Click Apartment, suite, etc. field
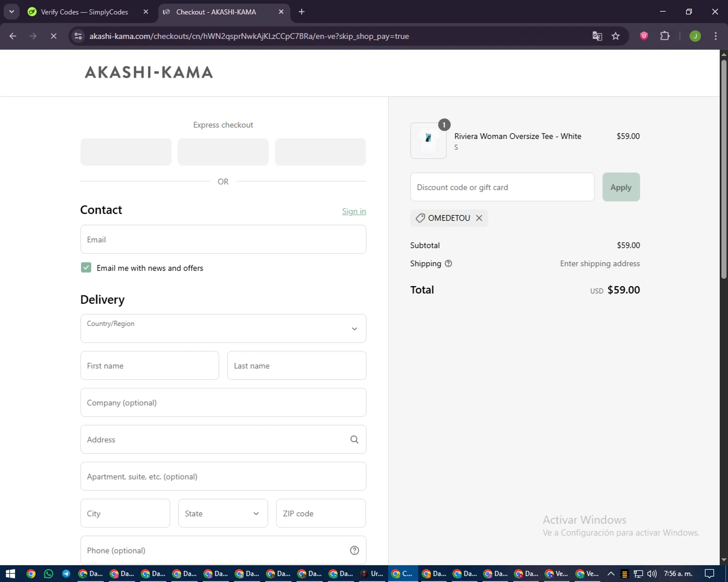Viewport: 728px width, 582px height. point(223,476)
